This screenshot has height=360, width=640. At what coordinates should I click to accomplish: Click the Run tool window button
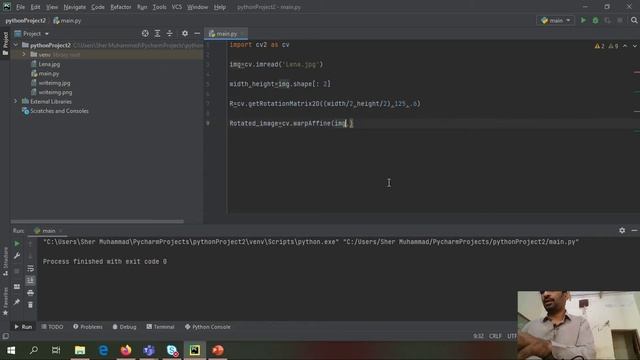[23, 327]
